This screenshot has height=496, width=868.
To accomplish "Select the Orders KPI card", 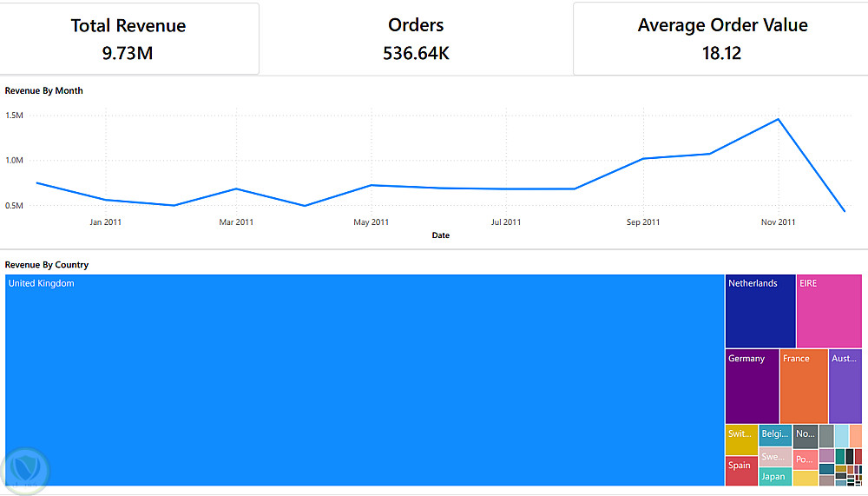I will point(416,39).
